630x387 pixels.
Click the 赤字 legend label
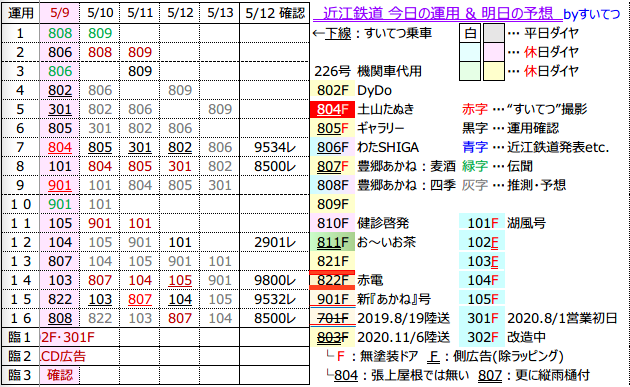click(475, 109)
